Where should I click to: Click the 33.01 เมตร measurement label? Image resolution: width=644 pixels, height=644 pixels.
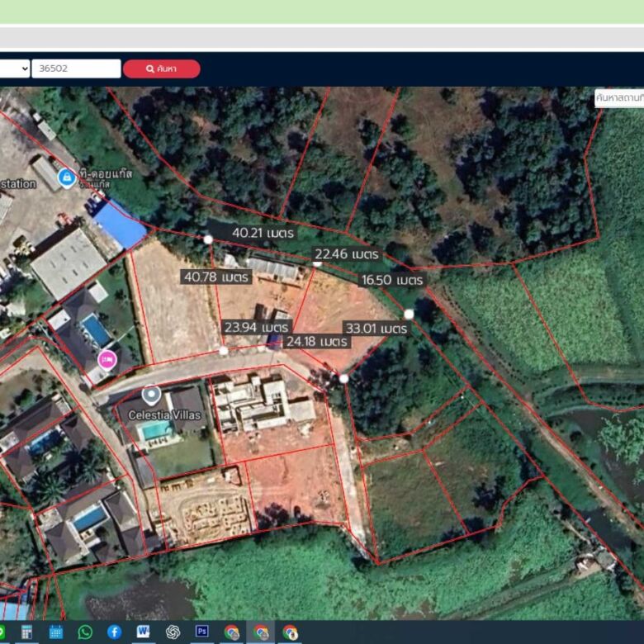tap(376, 329)
